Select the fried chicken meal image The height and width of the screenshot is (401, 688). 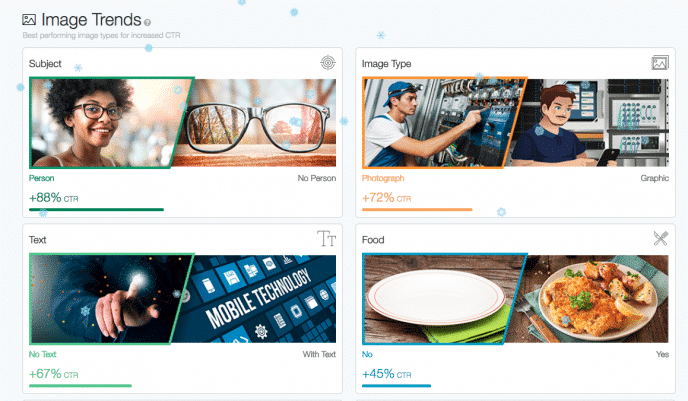click(592, 299)
